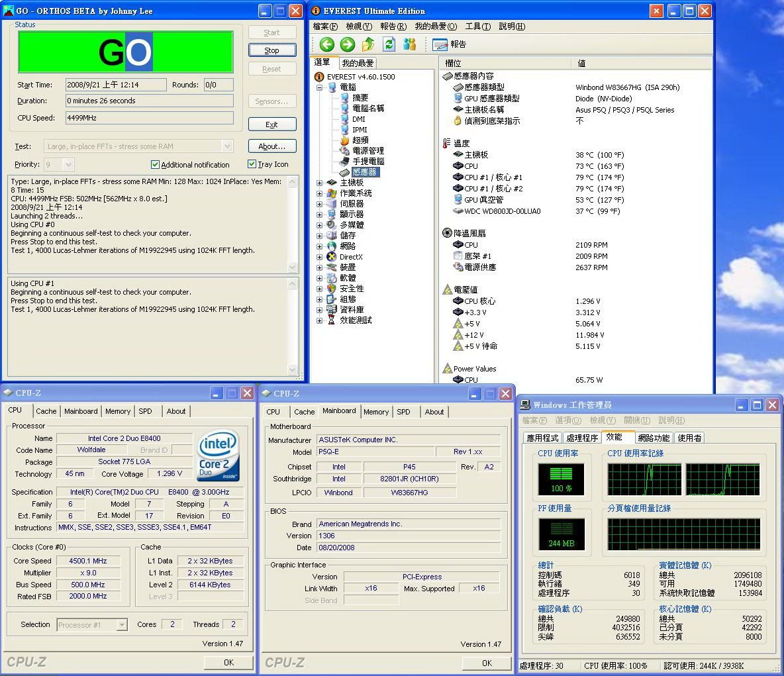Click EVEREST's green forward arrow
This screenshot has width=784, height=676.
point(348,44)
